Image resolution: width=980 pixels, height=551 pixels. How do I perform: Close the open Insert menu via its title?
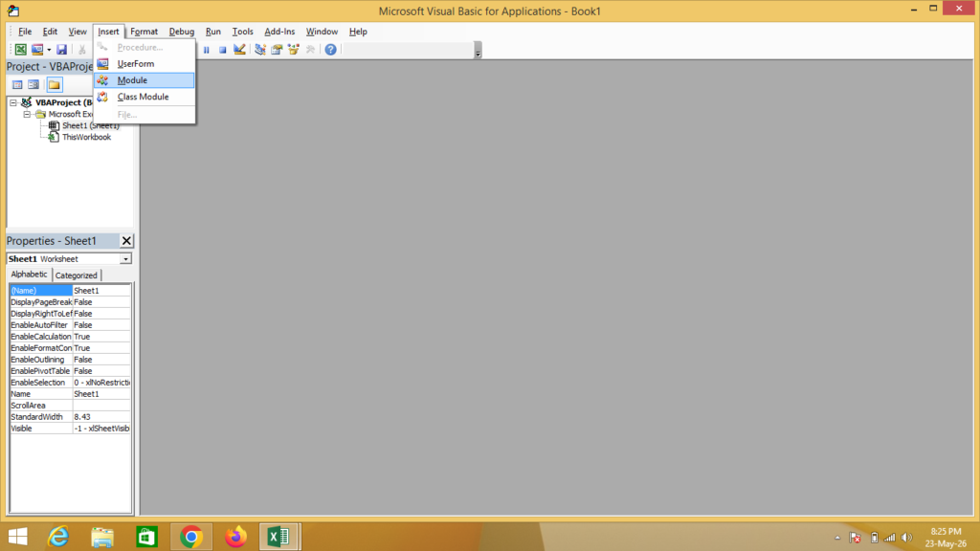coord(108,32)
